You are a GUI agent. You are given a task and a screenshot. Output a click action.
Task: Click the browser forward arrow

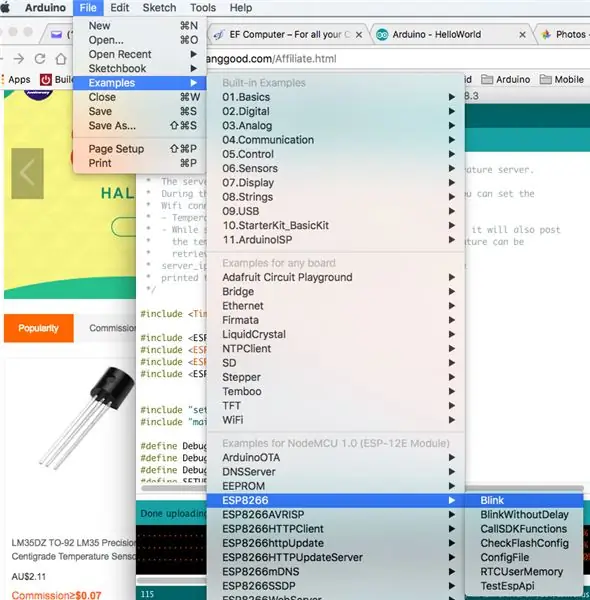pyautogui.click(x=18, y=59)
